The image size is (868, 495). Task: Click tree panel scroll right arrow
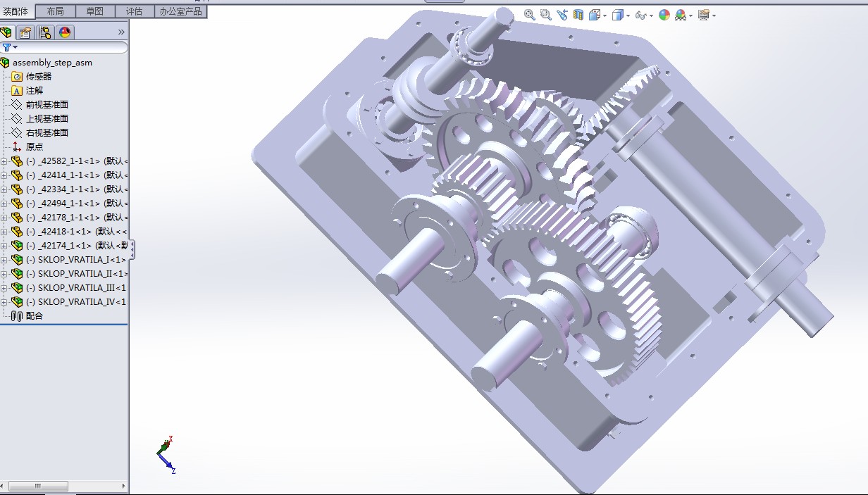pyautogui.click(x=124, y=487)
